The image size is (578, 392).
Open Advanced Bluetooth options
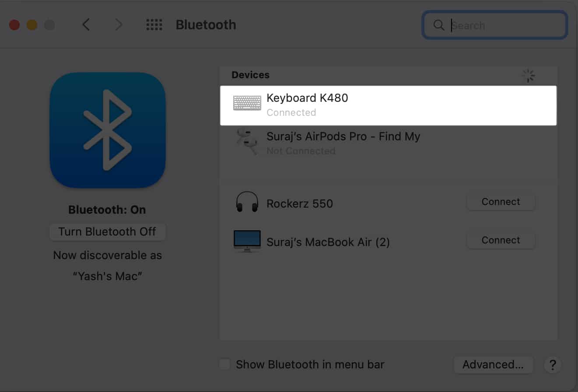pos(493,364)
